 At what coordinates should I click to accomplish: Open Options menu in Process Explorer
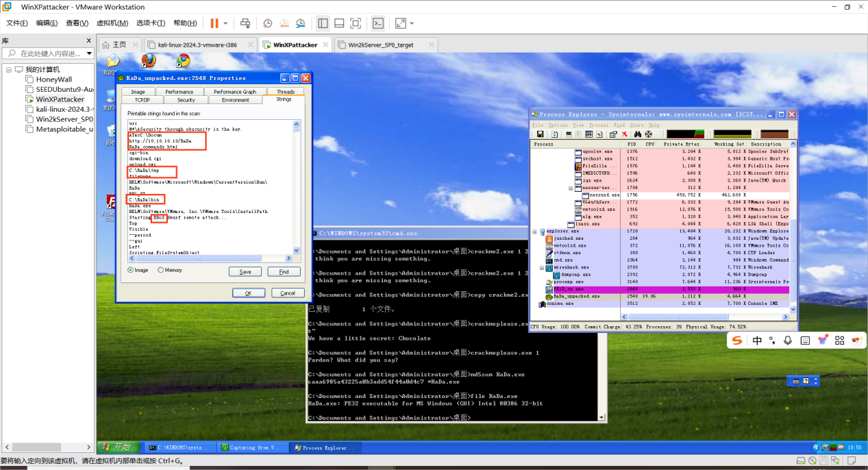coord(556,125)
